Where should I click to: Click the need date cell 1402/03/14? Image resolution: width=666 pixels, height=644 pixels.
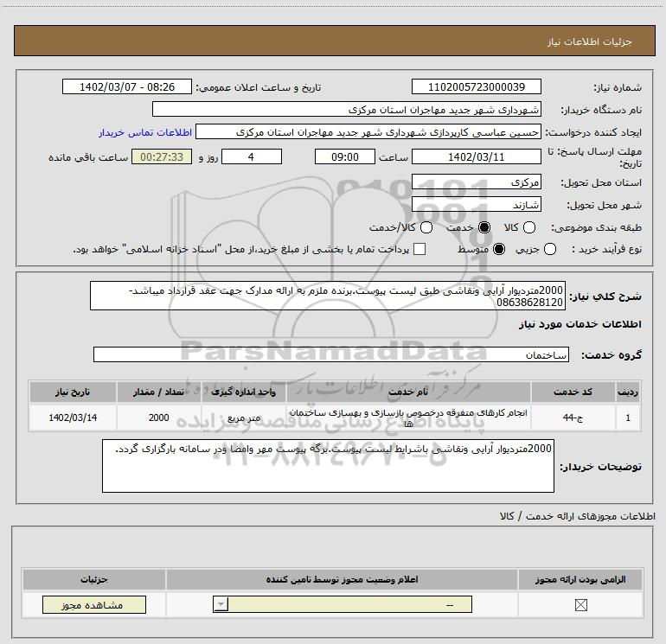click(x=73, y=418)
